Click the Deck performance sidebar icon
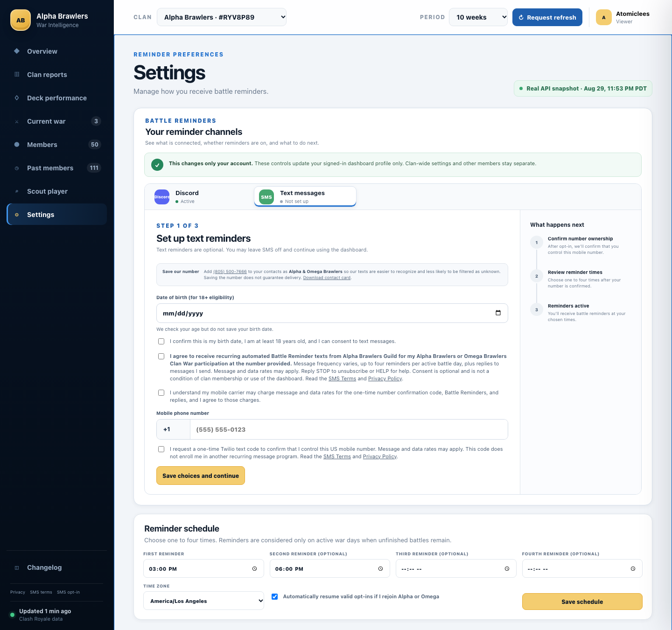 pos(17,98)
